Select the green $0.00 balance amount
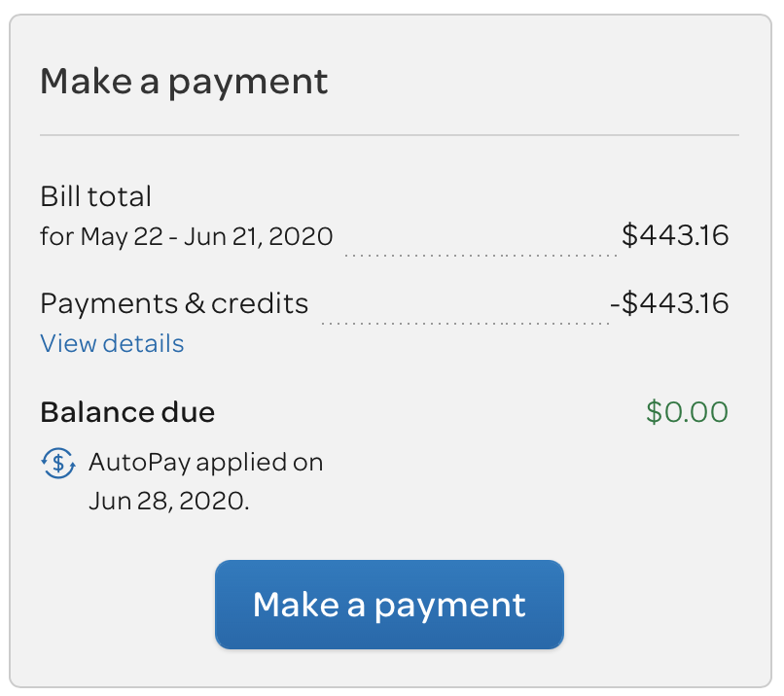This screenshot has height=696, width=784. click(687, 412)
